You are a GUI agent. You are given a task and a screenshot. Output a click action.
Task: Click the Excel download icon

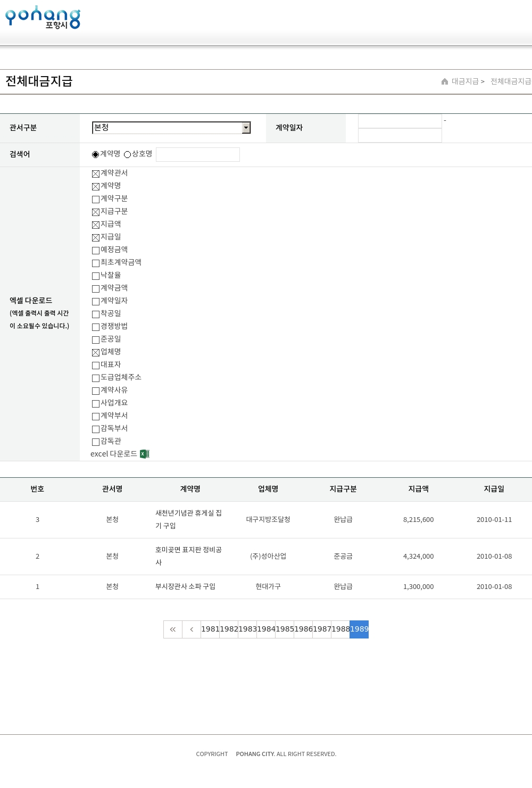(x=145, y=454)
